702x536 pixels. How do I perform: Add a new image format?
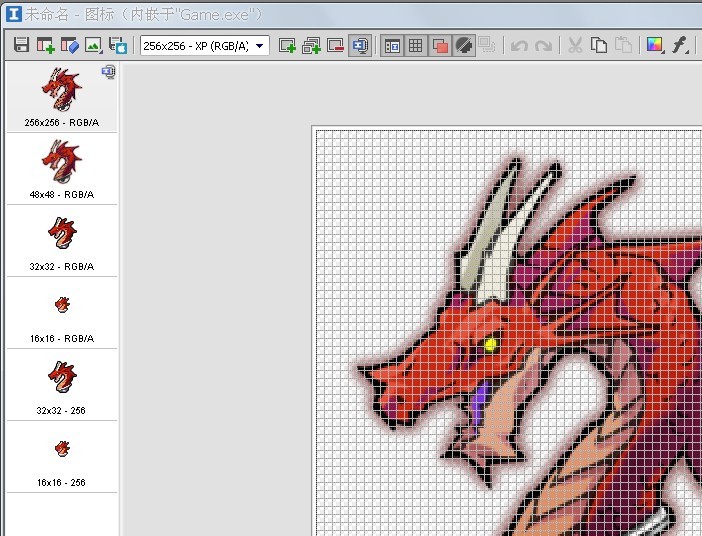287,45
